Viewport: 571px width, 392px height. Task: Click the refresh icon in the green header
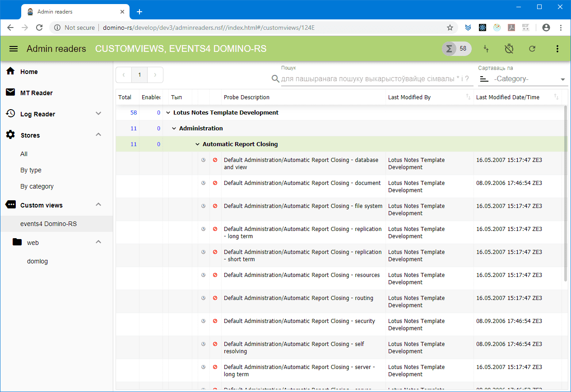tap(532, 49)
